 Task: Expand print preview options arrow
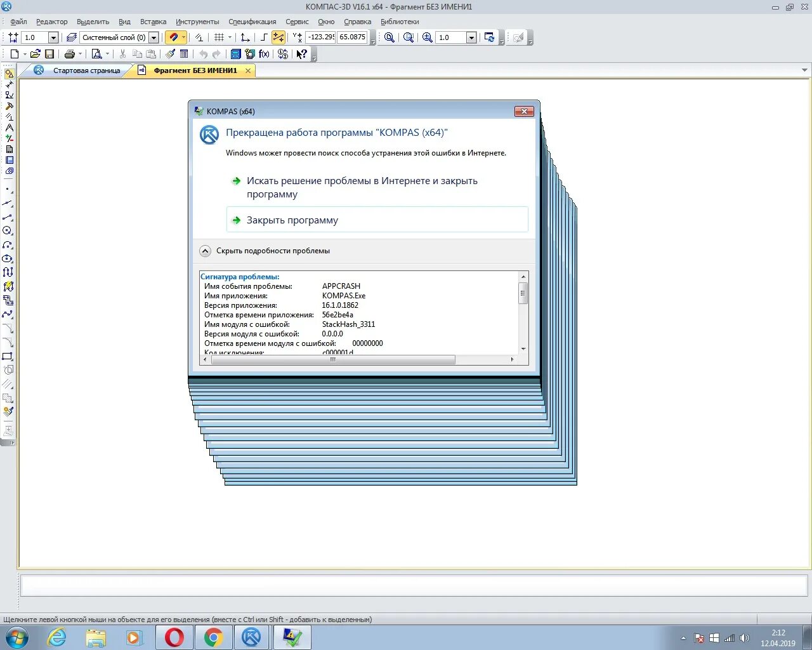[107, 54]
